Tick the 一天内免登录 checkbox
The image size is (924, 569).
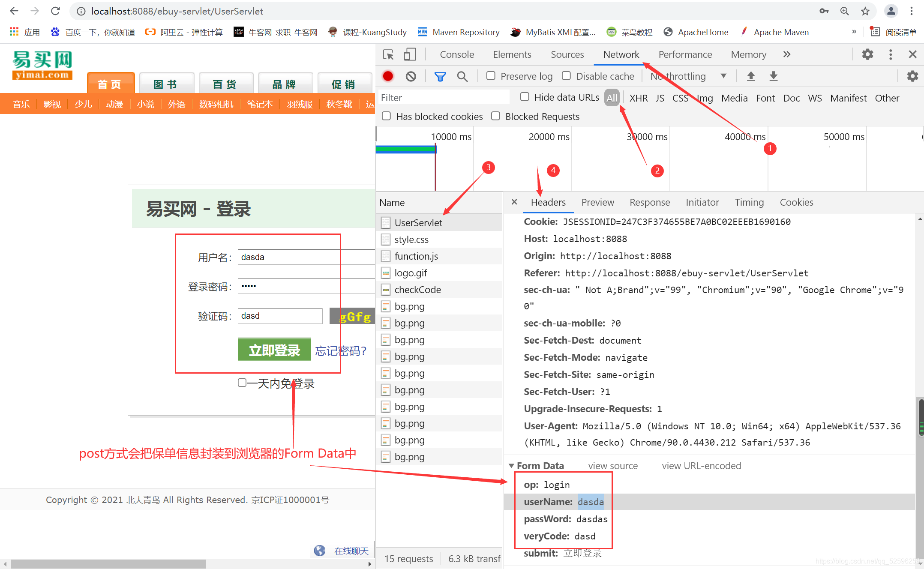coord(242,383)
